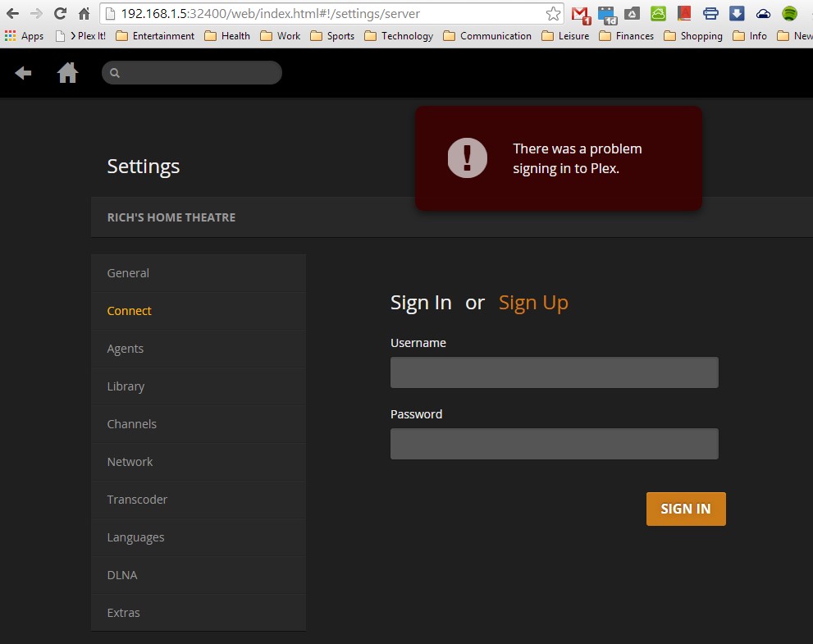Click the Settings page heading

click(144, 167)
